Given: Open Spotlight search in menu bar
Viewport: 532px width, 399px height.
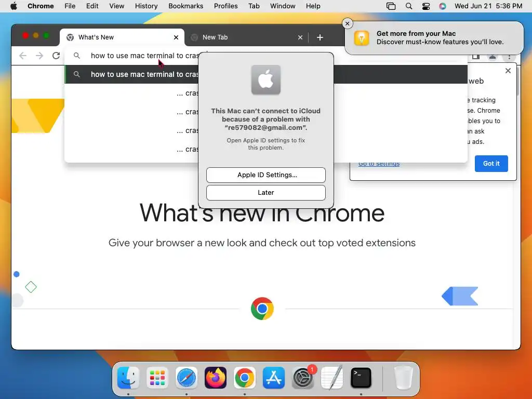Looking at the screenshot, I should (x=409, y=6).
